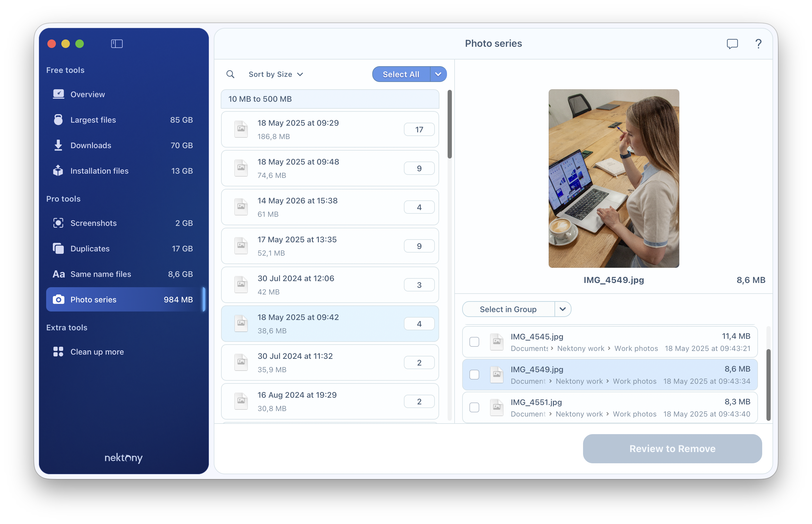Screen dimensions: 812x524
Task: Select the 18 May 2025 at 09:42 group
Action: tap(330, 324)
